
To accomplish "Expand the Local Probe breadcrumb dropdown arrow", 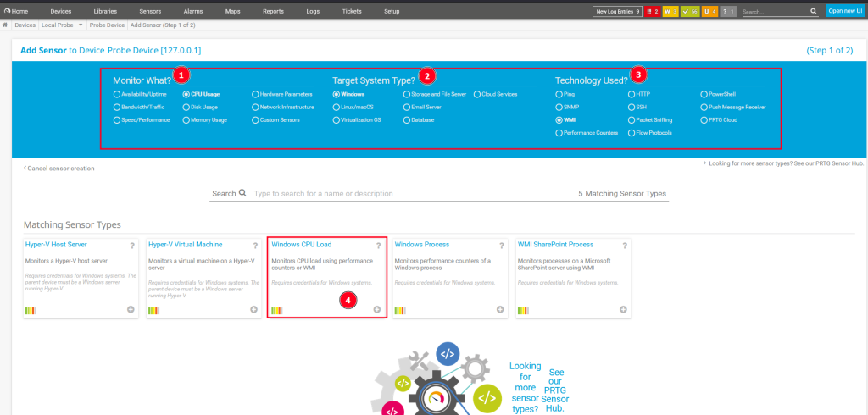I will tap(81, 26).
